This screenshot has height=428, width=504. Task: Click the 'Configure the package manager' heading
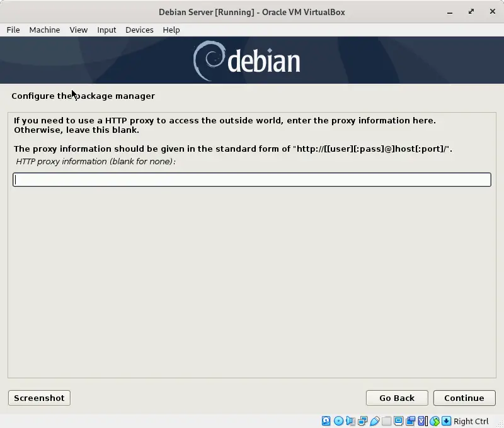coord(83,96)
